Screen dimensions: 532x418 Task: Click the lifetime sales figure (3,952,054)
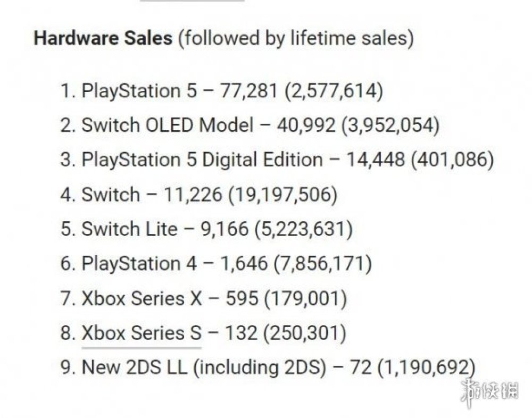(391, 126)
